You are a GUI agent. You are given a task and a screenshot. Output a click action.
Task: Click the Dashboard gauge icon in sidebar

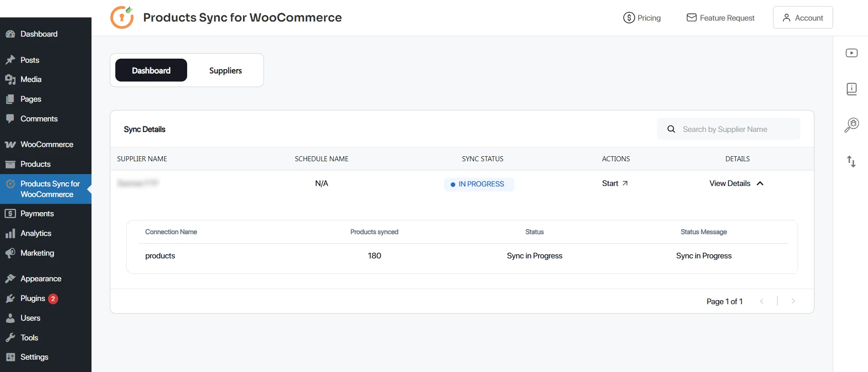click(10, 34)
